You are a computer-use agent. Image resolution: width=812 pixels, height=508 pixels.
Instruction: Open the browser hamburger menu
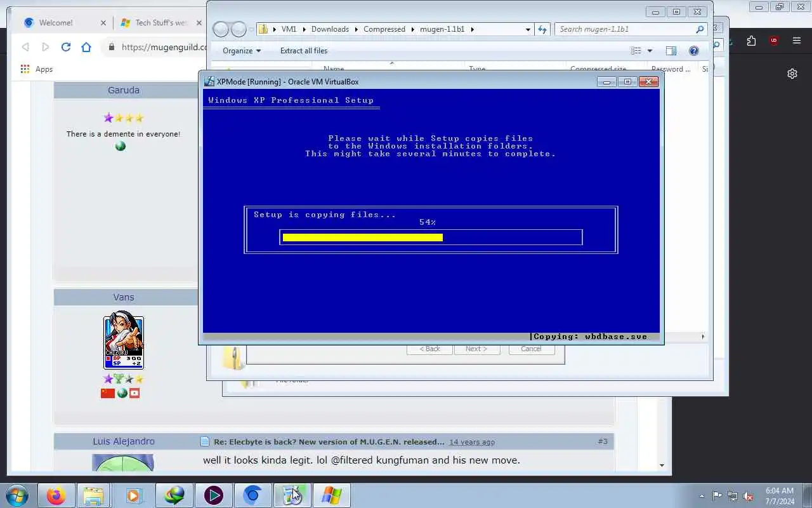tap(797, 41)
